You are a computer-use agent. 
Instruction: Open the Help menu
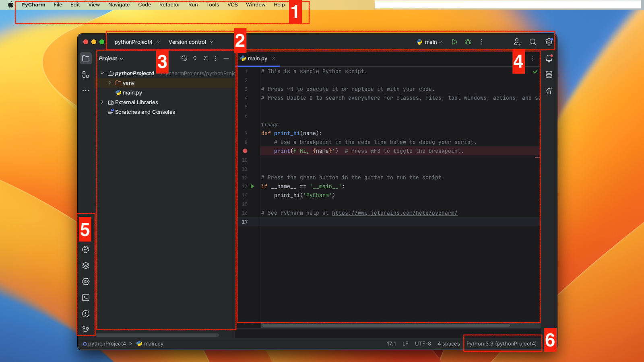[x=279, y=5]
